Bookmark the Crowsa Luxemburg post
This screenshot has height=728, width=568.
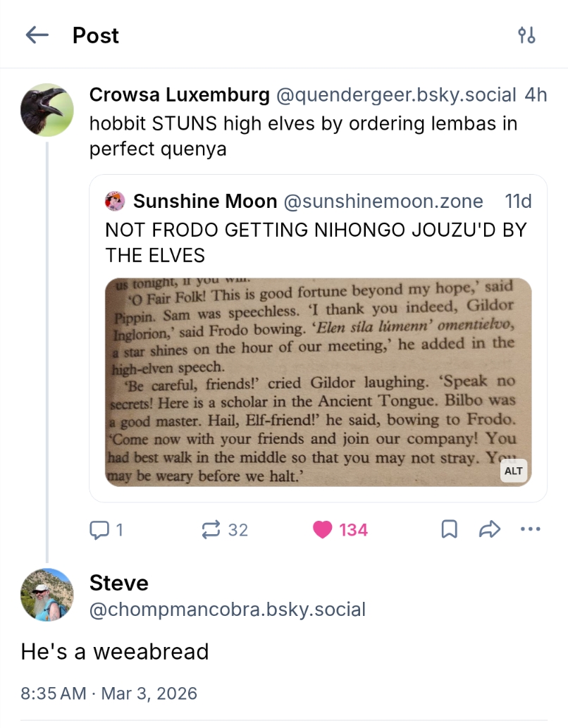pos(449,529)
